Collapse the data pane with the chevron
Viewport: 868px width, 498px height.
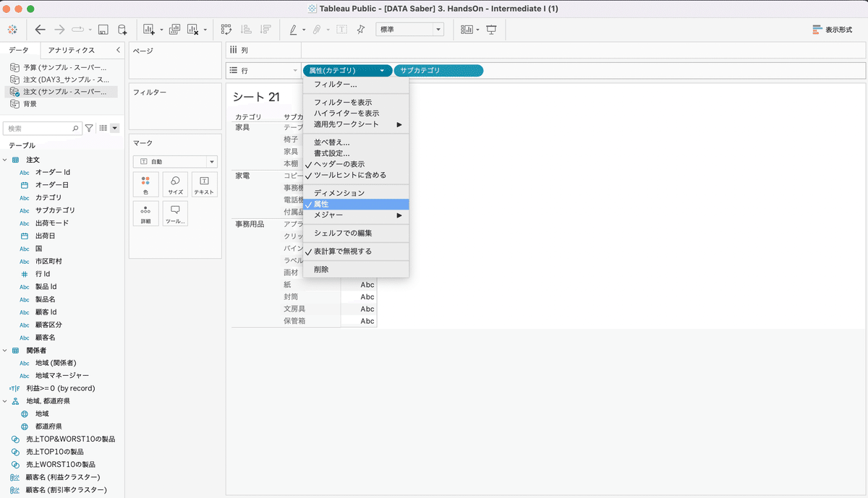pyautogui.click(x=118, y=50)
